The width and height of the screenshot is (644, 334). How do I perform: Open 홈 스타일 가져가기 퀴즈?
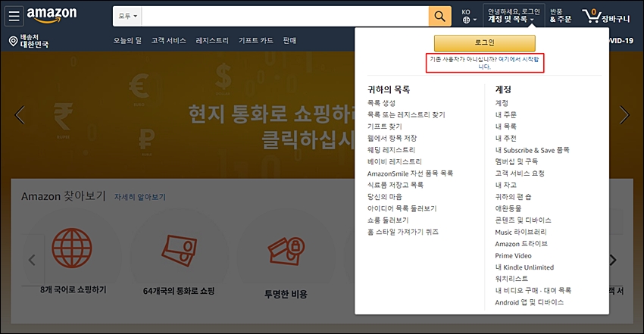pyautogui.click(x=403, y=232)
